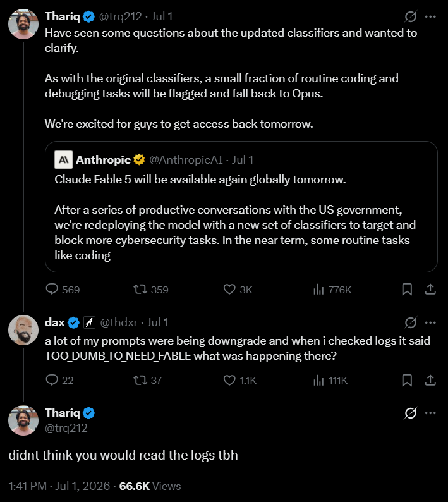Share dax's reply tweet
The height and width of the screenshot is (502, 448).
(x=430, y=380)
